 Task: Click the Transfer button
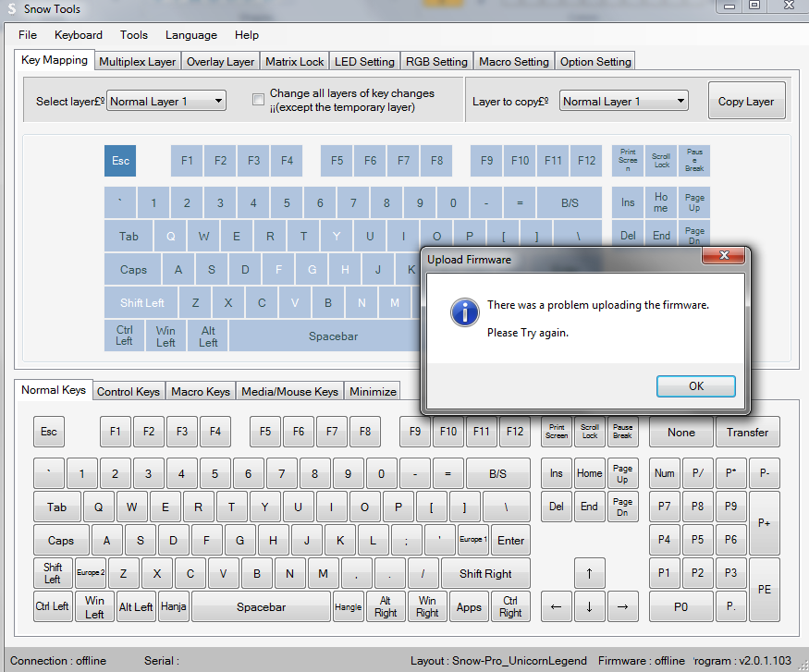point(747,432)
